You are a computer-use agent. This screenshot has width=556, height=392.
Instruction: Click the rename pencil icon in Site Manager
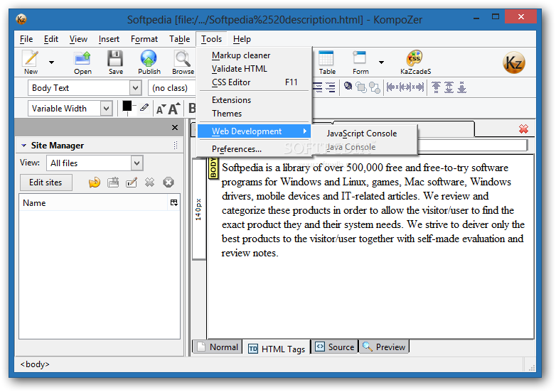tap(132, 183)
